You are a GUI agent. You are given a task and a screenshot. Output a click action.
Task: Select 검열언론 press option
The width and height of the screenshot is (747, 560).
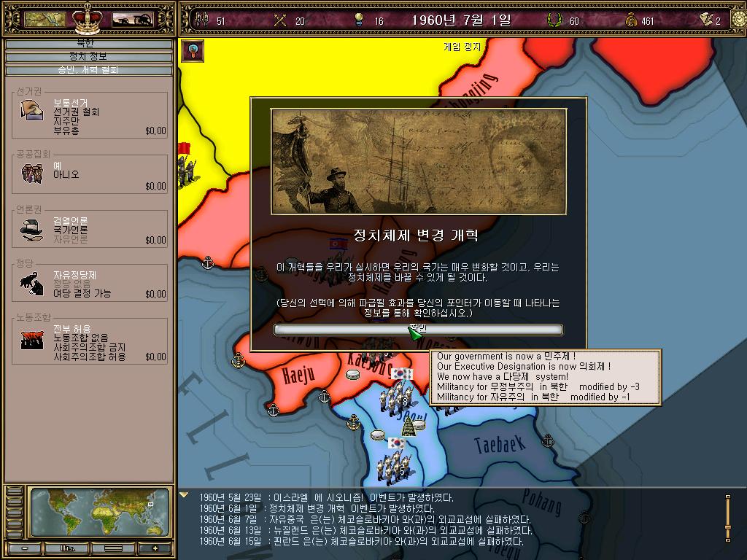[x=71, y=221]
